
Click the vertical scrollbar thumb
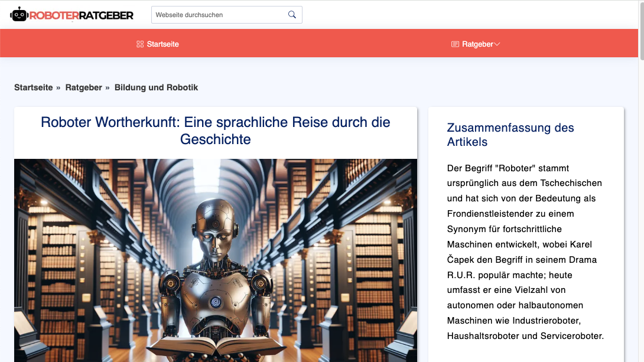tap(641, 30)
